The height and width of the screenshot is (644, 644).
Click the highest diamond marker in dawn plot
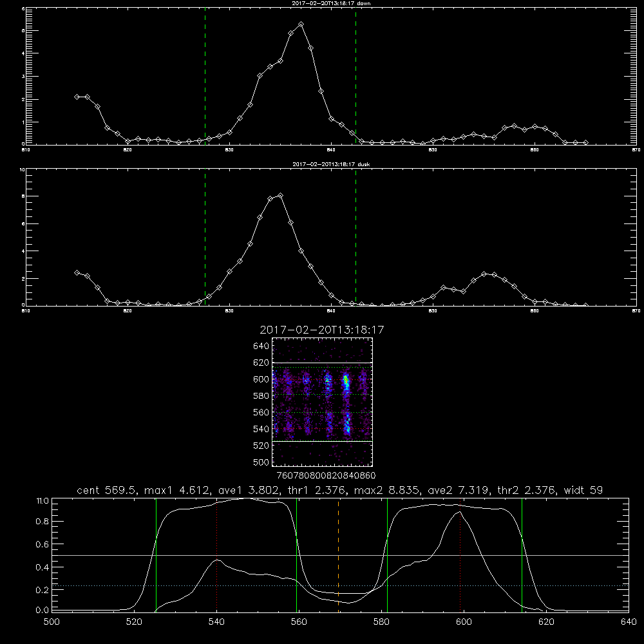coord(301,24)
